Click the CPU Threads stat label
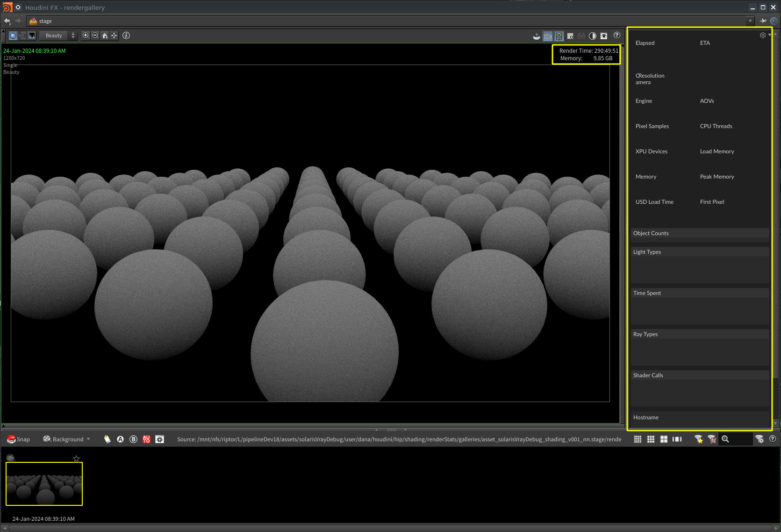Screen dimensions: 781x532 [716, 126]
